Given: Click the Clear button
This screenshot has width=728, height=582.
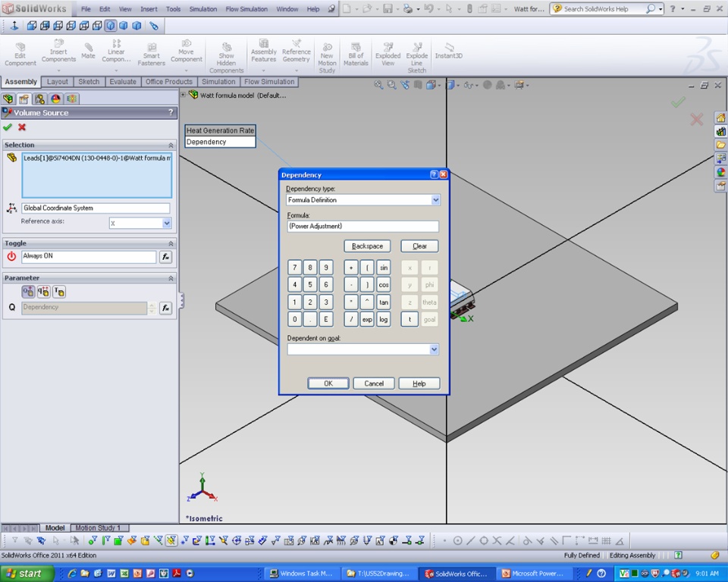Looking at the screenshot, I should [x=419, y=246].
